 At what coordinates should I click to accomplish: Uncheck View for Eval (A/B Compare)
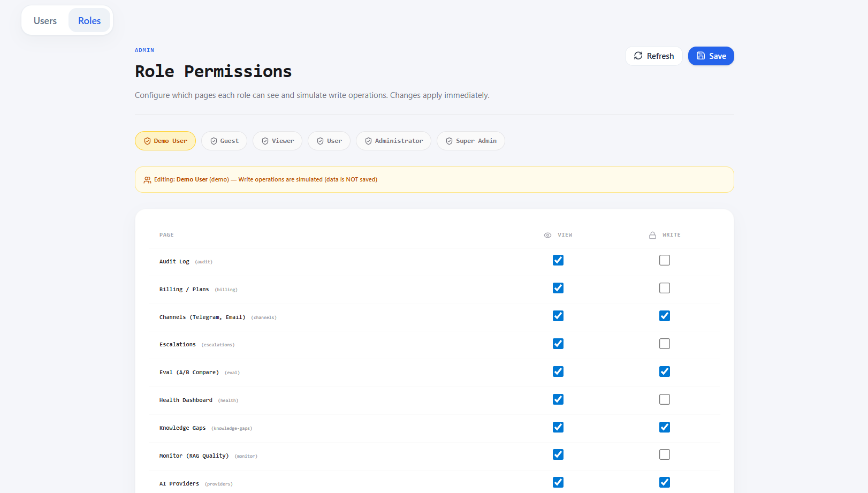click(x=558, y=371)
